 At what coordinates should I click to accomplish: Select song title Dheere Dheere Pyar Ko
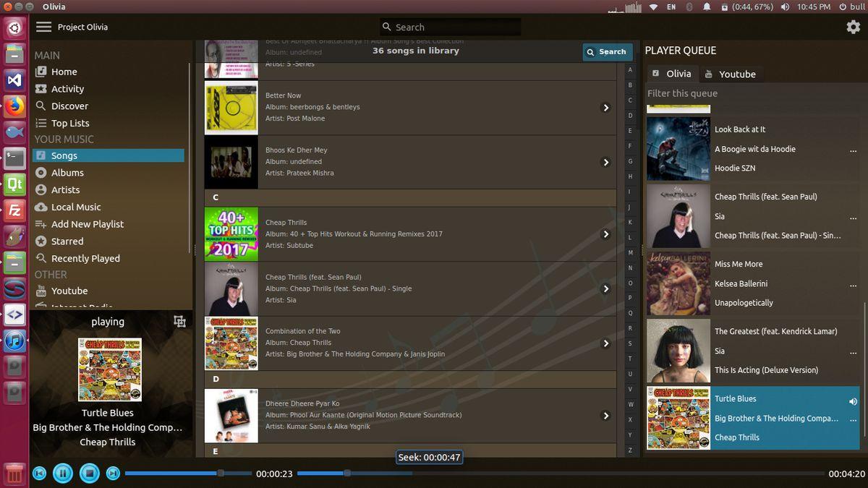pos(302,403)
